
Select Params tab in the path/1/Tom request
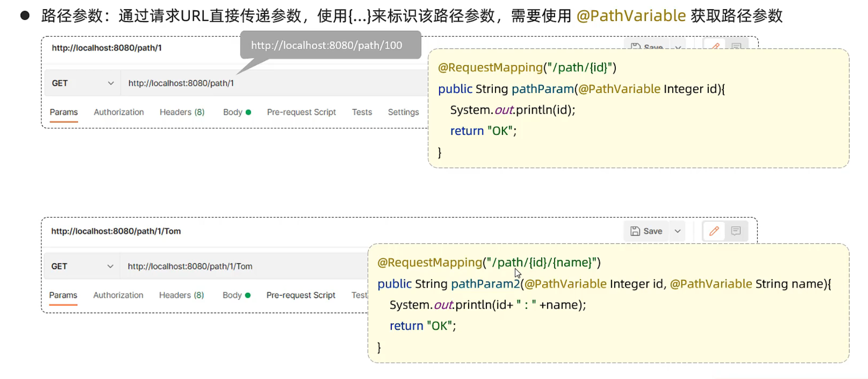point(63,295)
